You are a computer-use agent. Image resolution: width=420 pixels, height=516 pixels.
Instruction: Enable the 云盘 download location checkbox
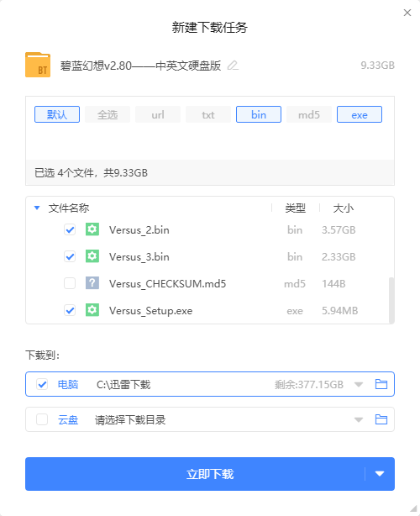tap(42, 419)
